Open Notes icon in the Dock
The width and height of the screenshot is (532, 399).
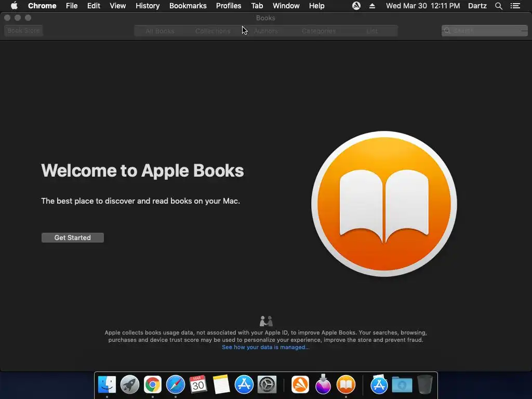221,385
